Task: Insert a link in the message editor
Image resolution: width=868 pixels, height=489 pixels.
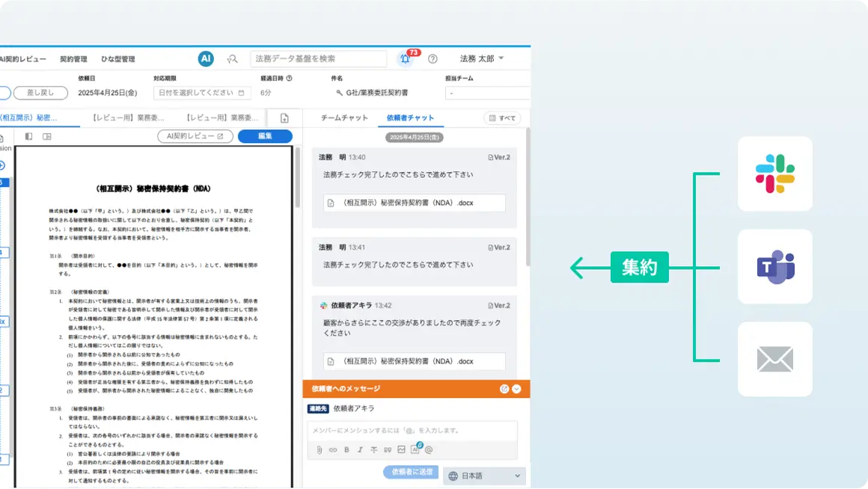Action: click(333, 449)
